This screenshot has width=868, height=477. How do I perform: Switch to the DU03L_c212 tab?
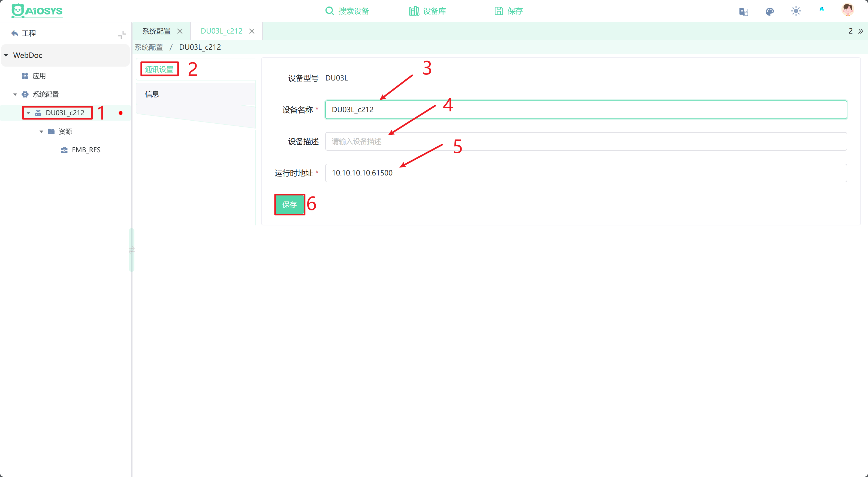click(x=222, y=31)
